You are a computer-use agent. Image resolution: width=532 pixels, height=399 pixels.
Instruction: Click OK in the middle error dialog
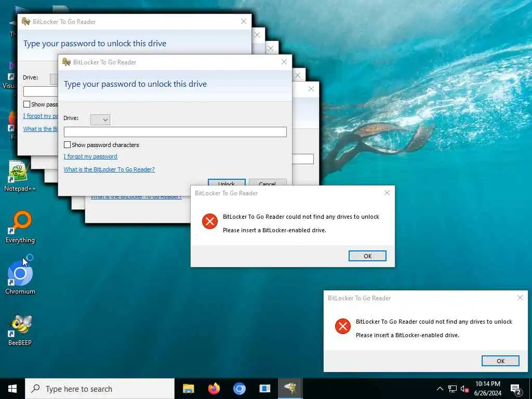click(x=367, y=256)
